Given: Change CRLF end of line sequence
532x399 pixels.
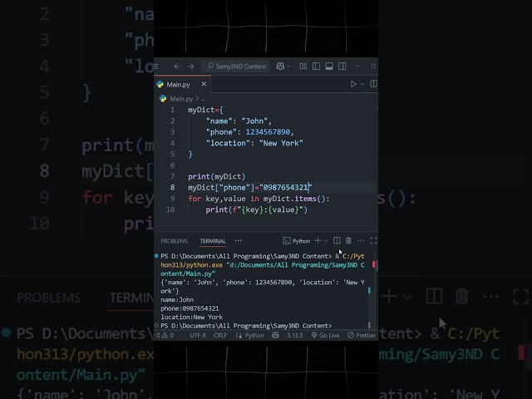Looking at the screenshot, I should [x=220, y=335].
